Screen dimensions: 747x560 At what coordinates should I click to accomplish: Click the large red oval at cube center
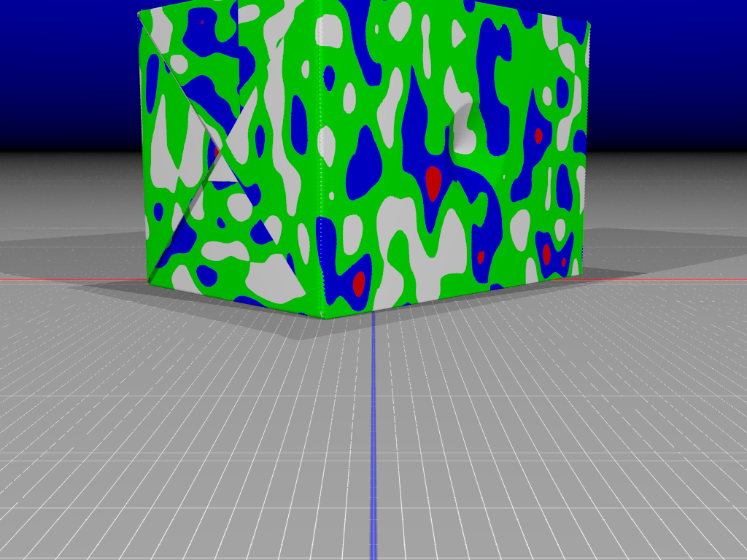click(x=433, y=182)
